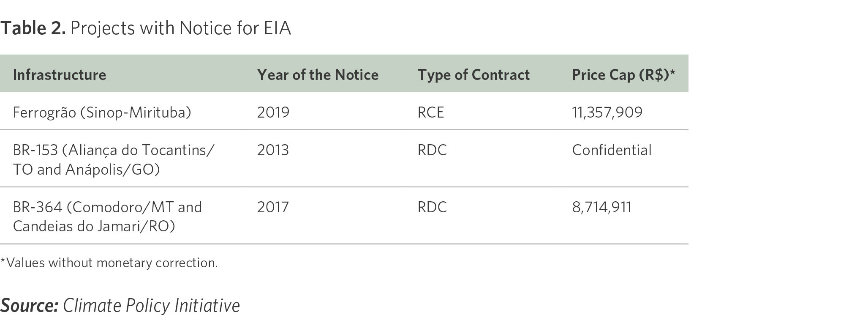868x318 pixels.
Task: Click the bold Source: label
Action: point(30,306)
